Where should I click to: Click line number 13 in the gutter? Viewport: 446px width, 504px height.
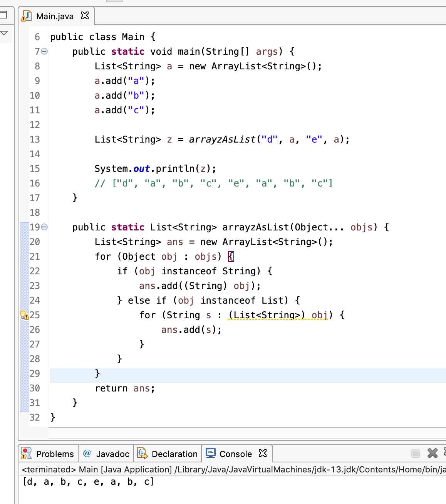tap(35, 139)
